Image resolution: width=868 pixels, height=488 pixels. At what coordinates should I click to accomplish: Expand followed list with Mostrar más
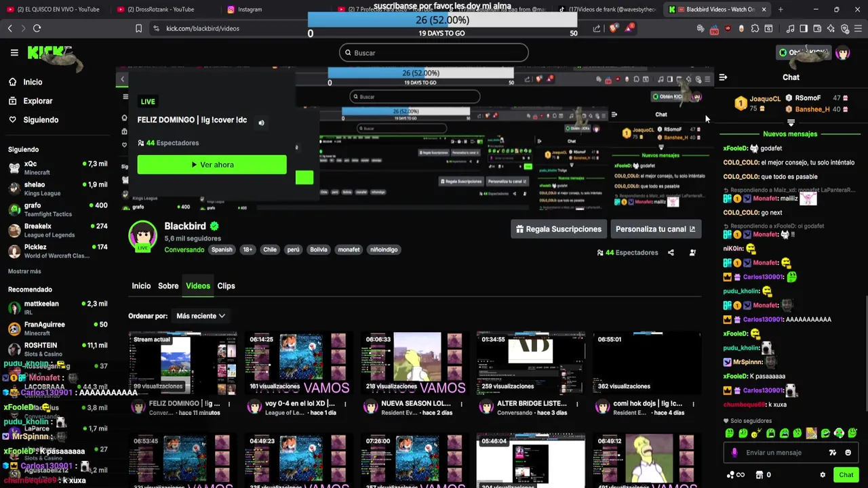click(x=24, y=272)
